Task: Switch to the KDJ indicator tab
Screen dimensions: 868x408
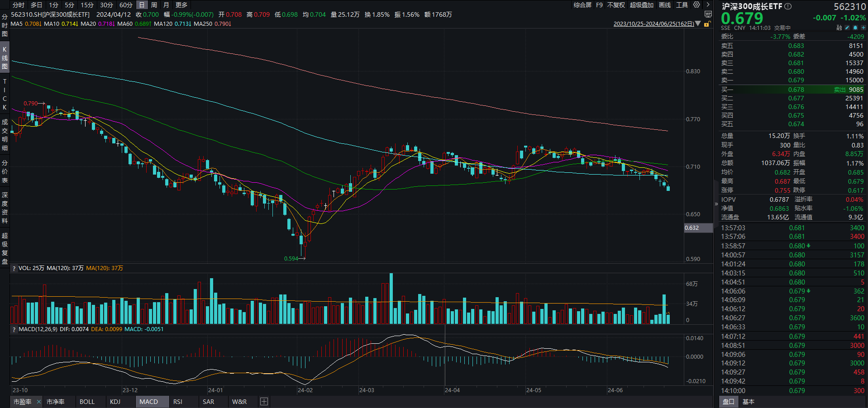Action: pos(115,402)
